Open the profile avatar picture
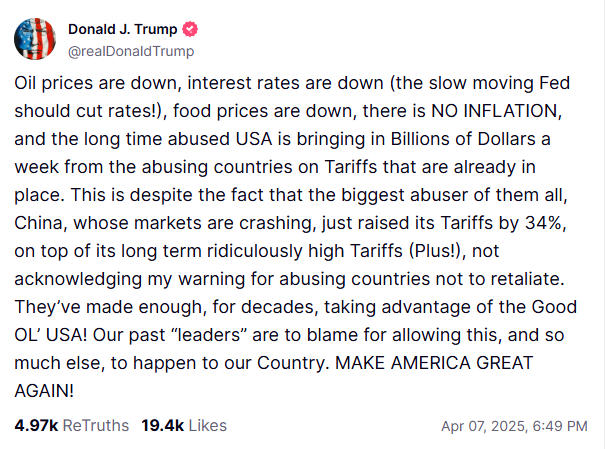The width and height of the screenshot is (608, 449). point(35,39)
